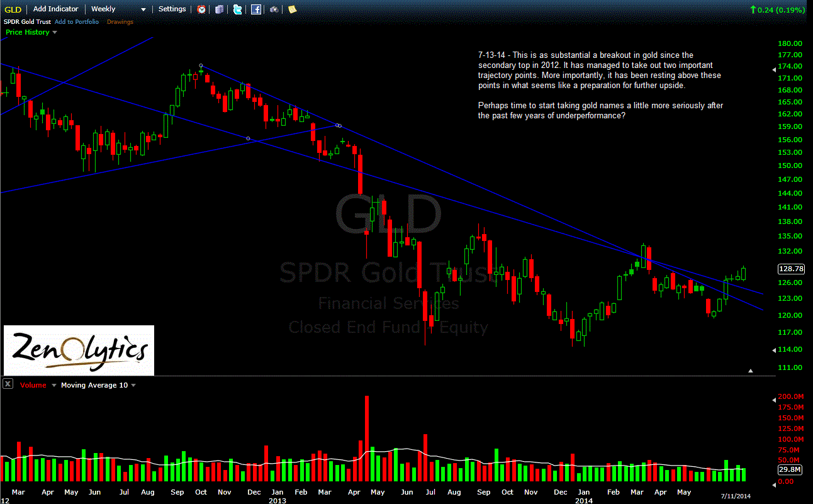Select trendline anchor circles near April 2013

(x=339, y=126)
